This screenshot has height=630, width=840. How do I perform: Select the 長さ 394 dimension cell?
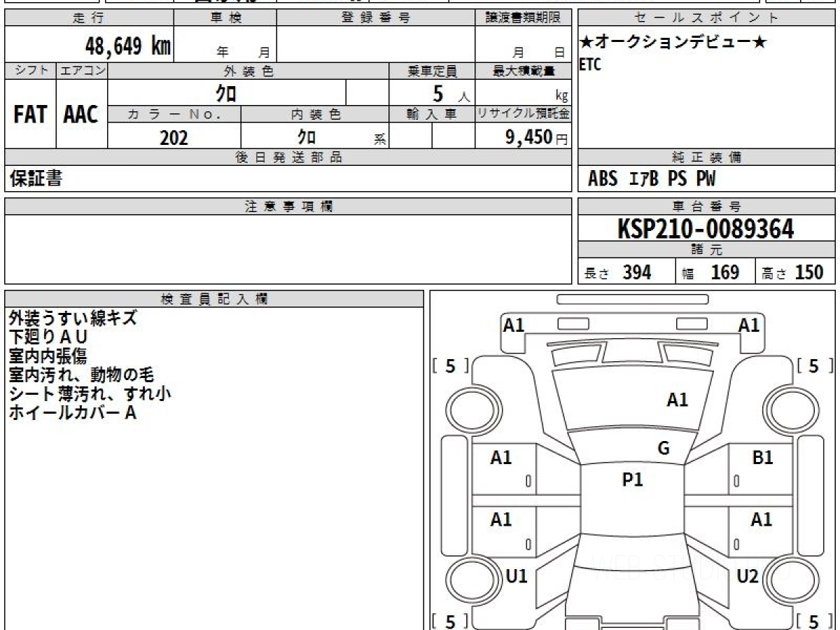pos(627,272)
